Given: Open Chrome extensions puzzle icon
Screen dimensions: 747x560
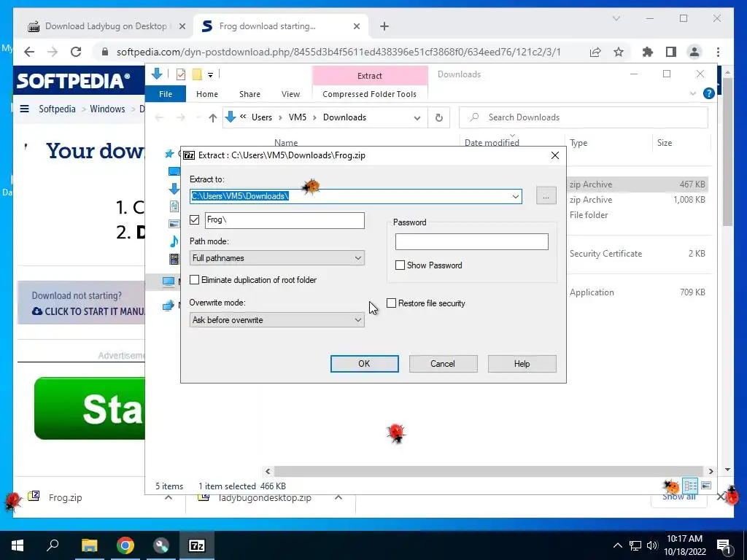Looking at the screenshot, I should click(x=648, y=52).
